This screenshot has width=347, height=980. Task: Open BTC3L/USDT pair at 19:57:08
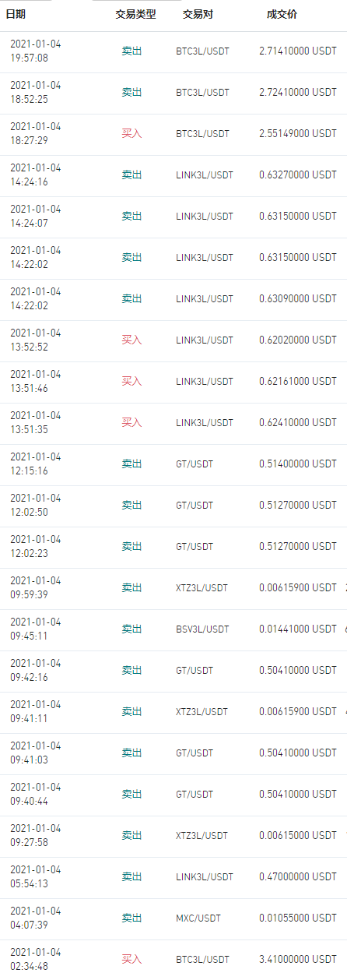click(203, 51)
